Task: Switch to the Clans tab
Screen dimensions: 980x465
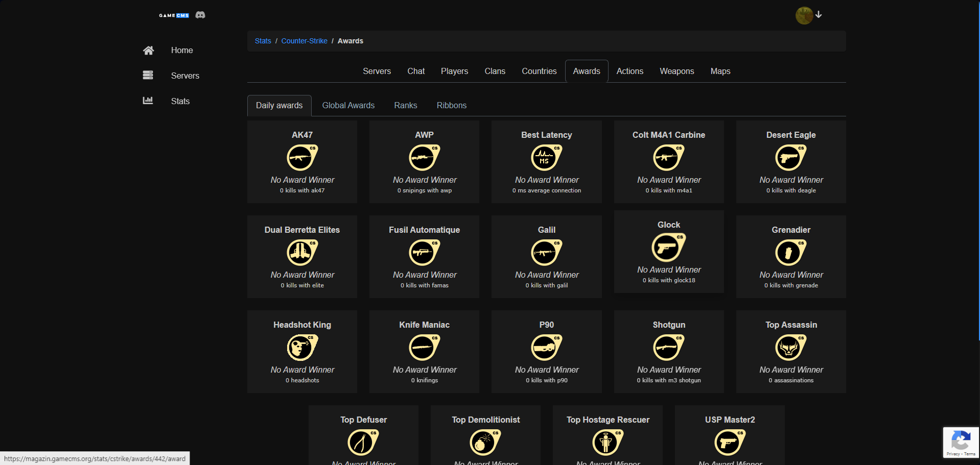Action: coord(495,71)
